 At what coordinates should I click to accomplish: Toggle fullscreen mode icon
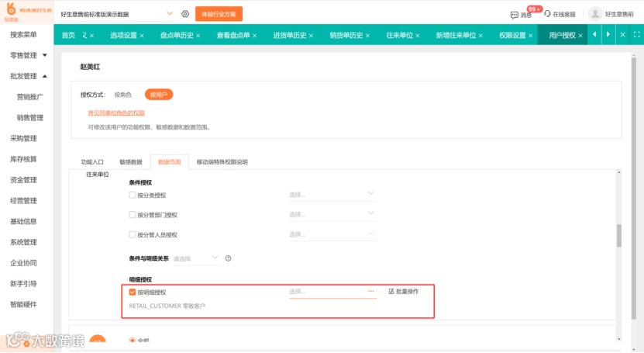pos(636,34)
